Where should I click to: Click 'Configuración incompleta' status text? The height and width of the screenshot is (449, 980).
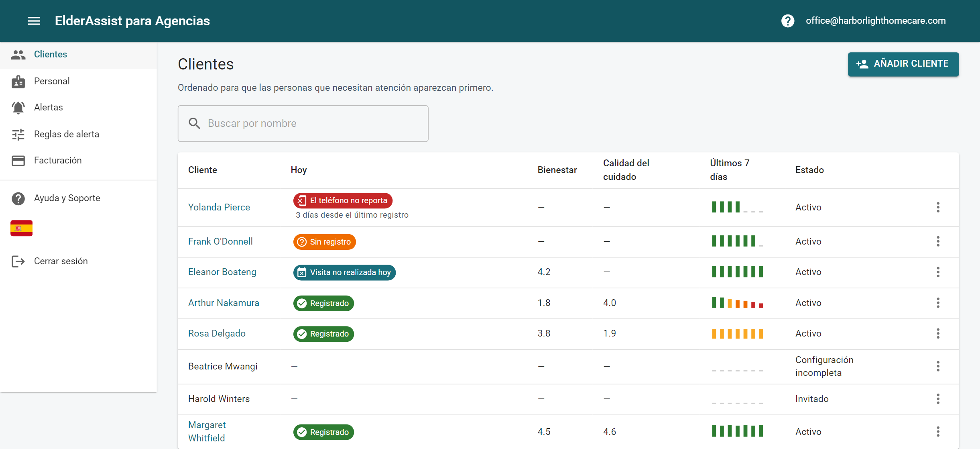(x=824, y=366)
